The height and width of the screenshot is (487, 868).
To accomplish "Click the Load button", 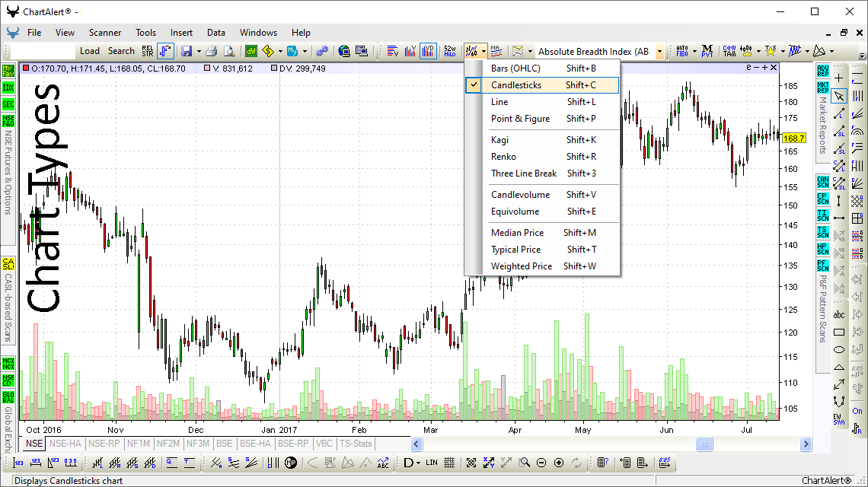I will tap(90, 51).
